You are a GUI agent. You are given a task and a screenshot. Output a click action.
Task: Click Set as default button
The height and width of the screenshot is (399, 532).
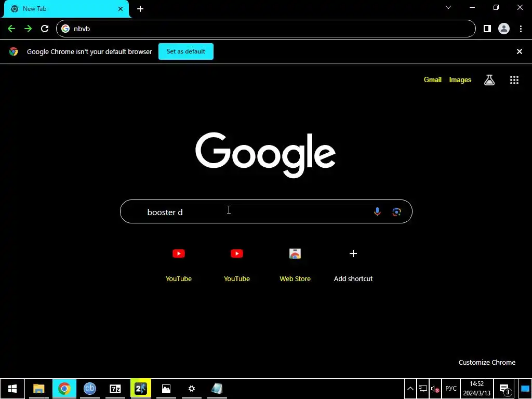click(x=186, y=51)
